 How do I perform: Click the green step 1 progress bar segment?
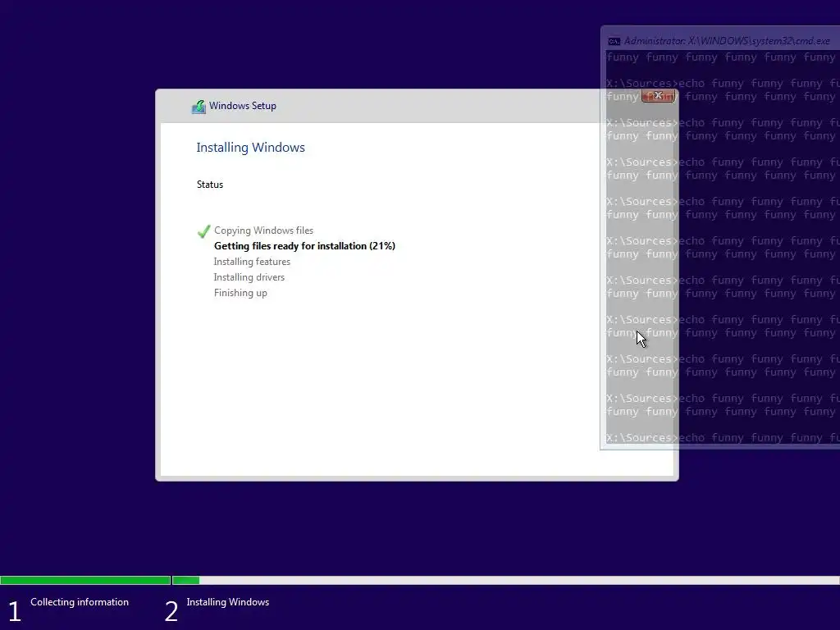85,580
